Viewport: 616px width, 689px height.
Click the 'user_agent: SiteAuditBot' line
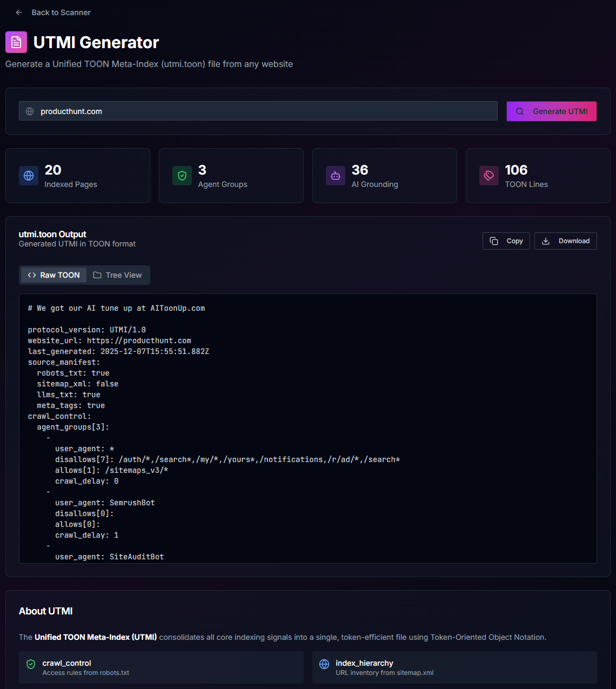(x=110, y=557)
